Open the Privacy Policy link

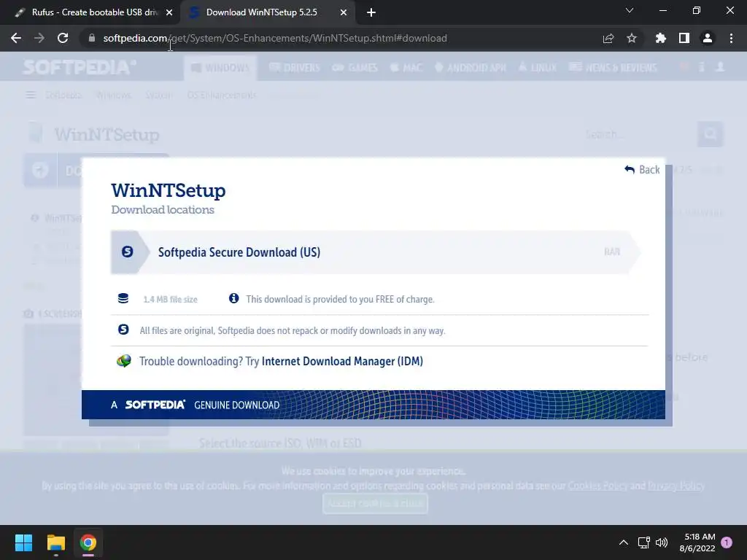point(676,486)
